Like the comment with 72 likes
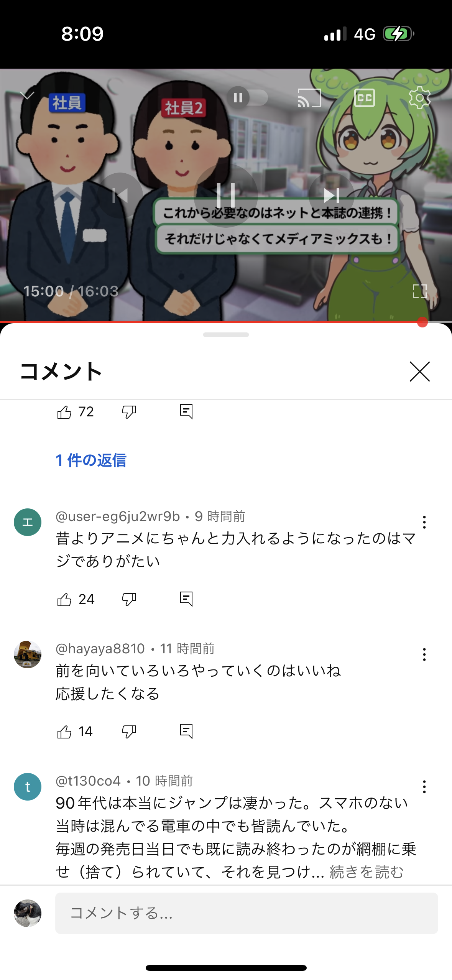 64,412
